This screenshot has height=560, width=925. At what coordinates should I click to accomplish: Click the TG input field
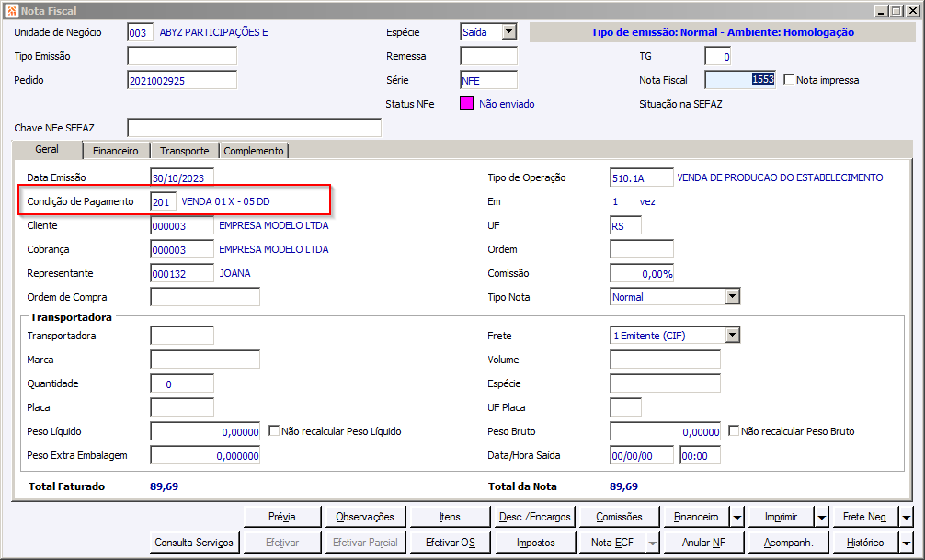718,57
